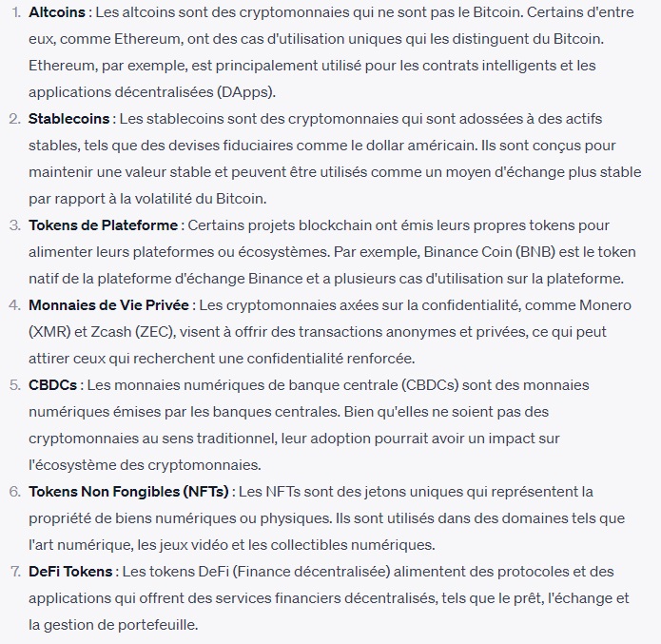Viewport: 661px width, 644px height.
Task: Click 'Zcash (ZEC)' text
Action: (x=133, y=332)
